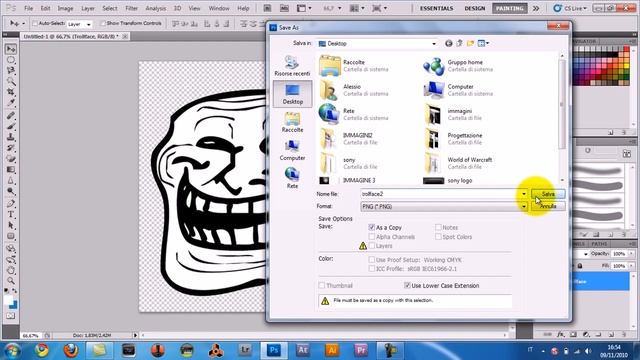The height and width of the screenshot is (360, 640).
Task: Select the Gradient tool
Action: pos(11,169)
